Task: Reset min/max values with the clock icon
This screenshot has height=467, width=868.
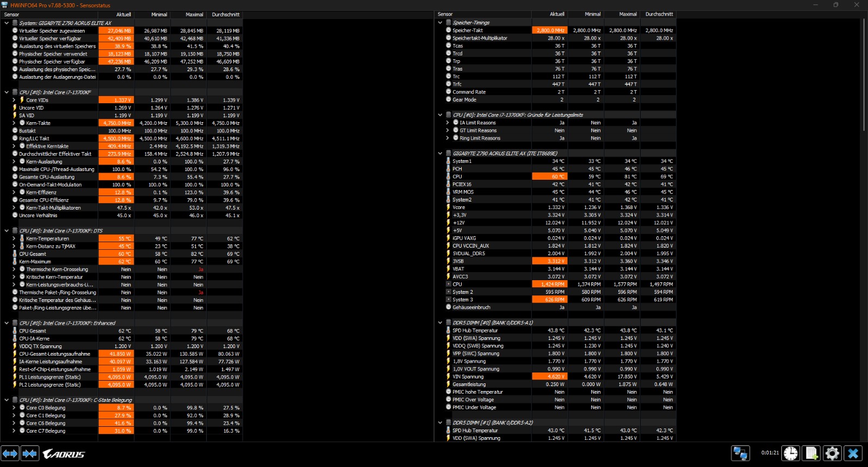Action: (x=791, y=453)
